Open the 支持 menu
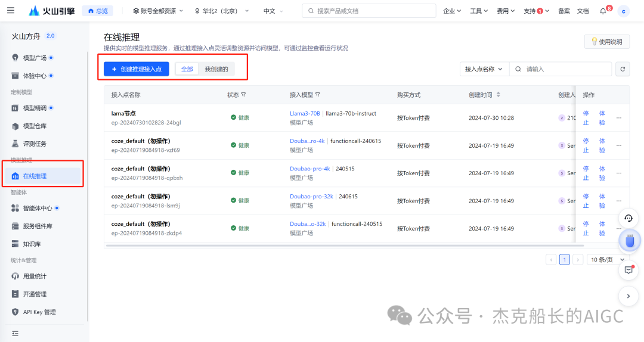 click(x=536, y=11)
